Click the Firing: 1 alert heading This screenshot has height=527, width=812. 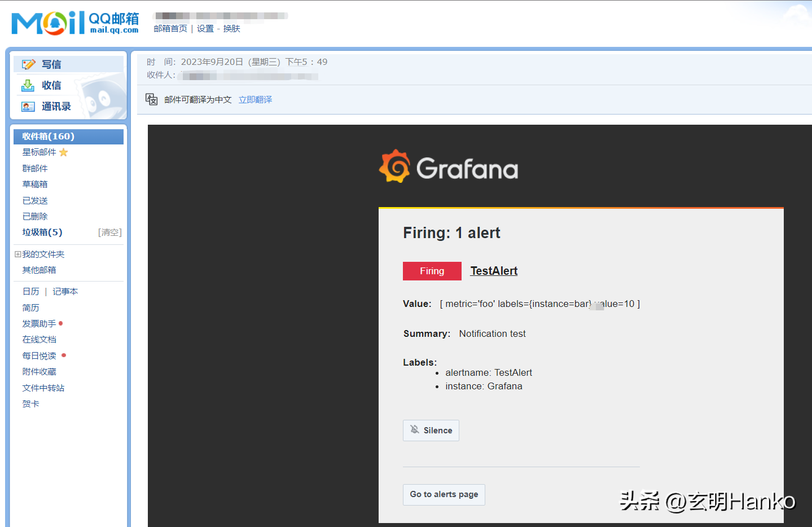(451, 233)
